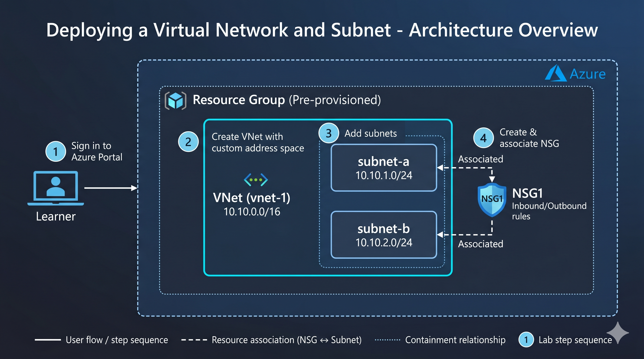Click the 'Sign in to Azure Portal' text

pos(97,151)
